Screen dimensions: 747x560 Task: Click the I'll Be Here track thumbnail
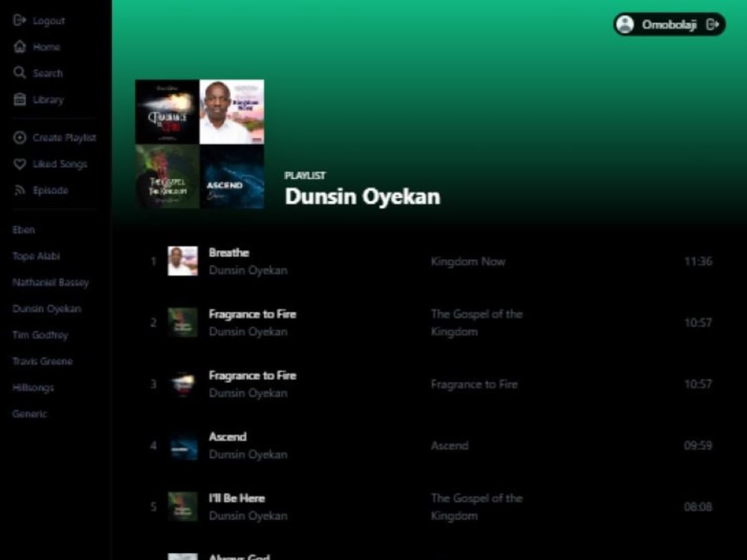182,507
